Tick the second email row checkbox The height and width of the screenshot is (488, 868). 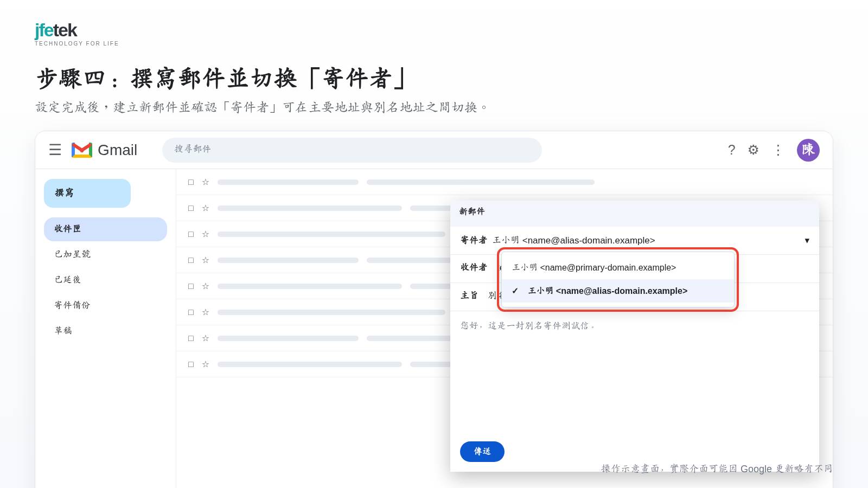coord(191,208)
